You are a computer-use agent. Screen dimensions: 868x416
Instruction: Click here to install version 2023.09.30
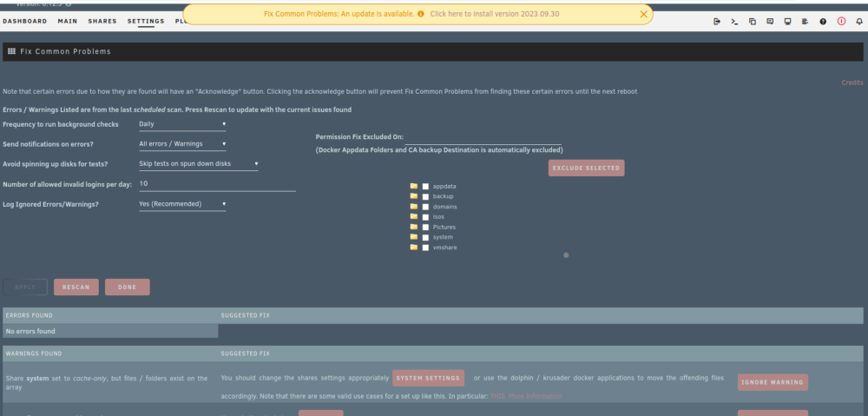pos(495,14)
